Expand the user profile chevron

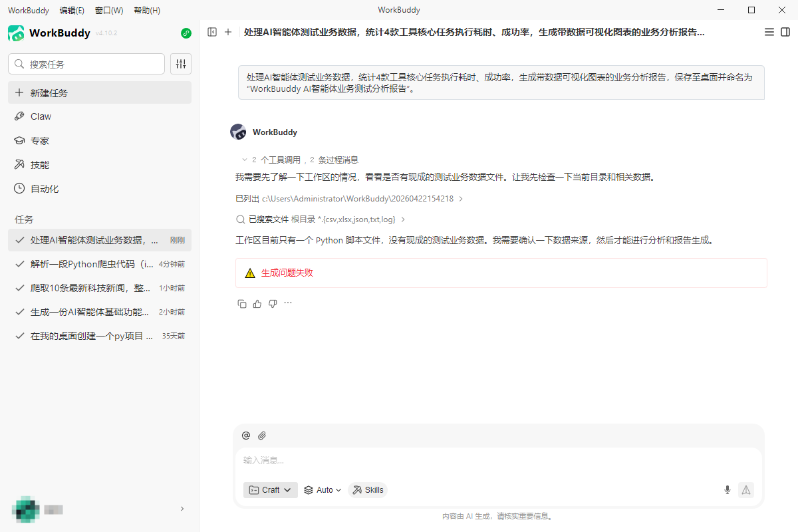(x=182, y=509)
